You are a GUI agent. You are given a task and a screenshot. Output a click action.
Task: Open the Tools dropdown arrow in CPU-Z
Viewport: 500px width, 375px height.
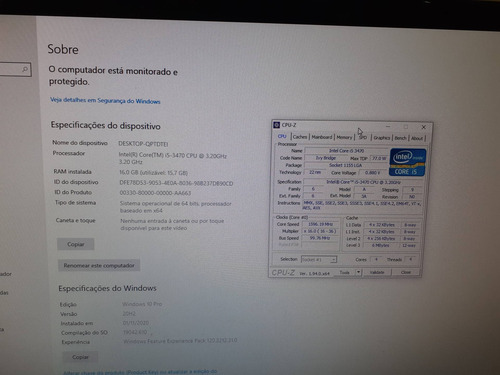358,272
